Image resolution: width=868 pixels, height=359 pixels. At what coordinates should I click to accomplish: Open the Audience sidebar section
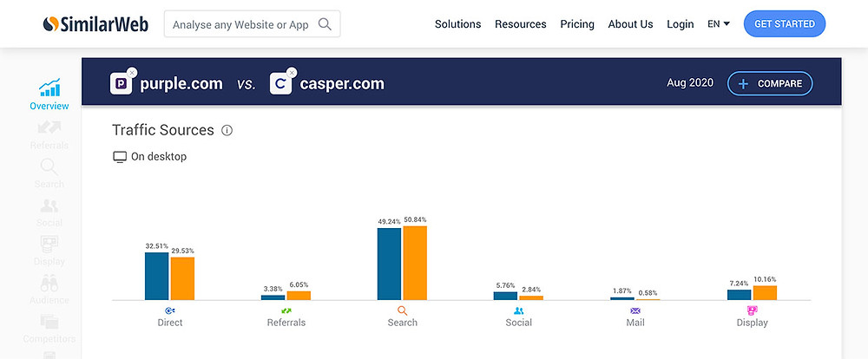click(49, 290)
